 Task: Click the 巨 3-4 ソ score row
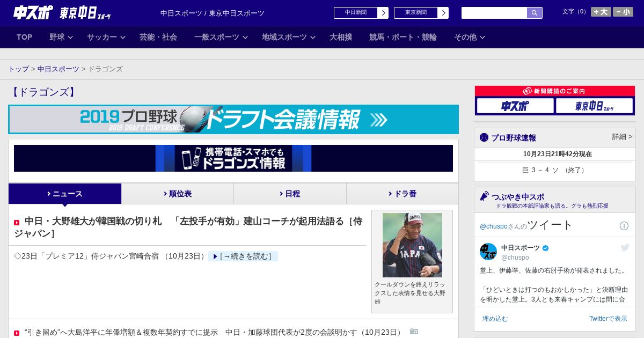[555, 170]
